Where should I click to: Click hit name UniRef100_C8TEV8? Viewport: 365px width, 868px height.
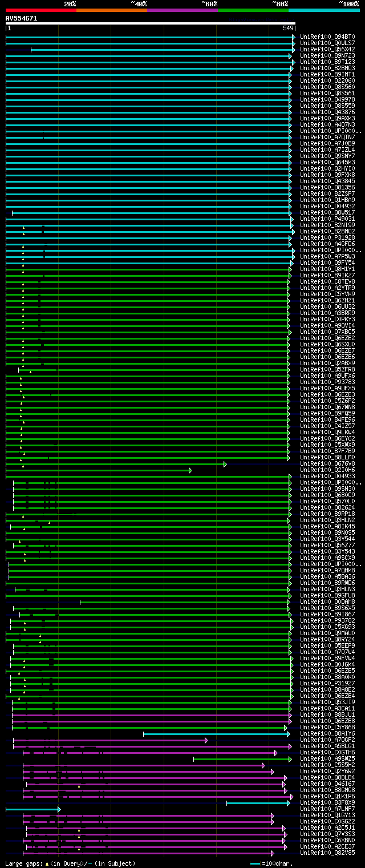tap(327, 281)
